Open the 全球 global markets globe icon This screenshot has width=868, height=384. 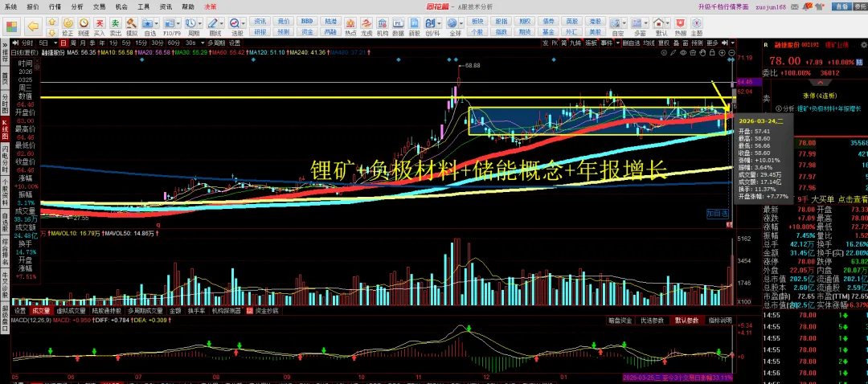click(x=452, y=23)
